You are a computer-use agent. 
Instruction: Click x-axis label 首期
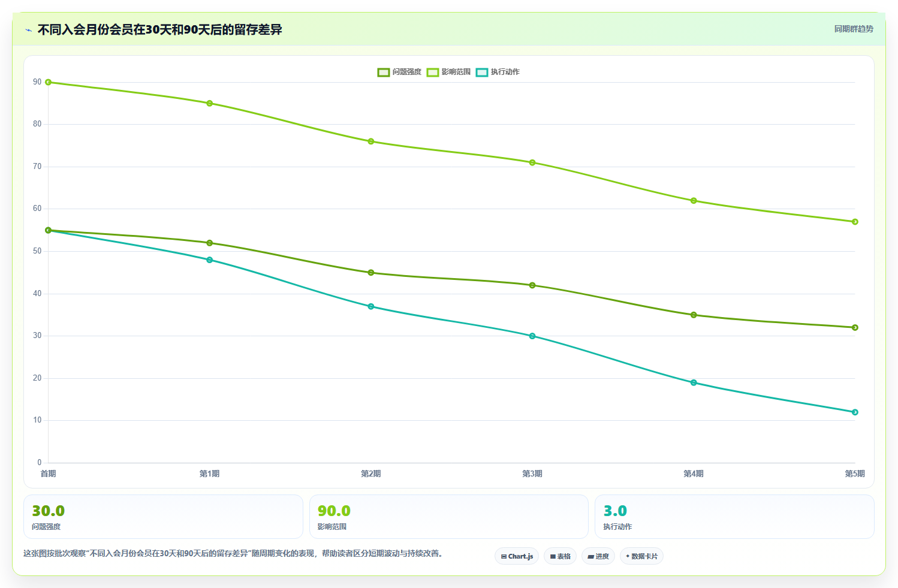(48, 474)
